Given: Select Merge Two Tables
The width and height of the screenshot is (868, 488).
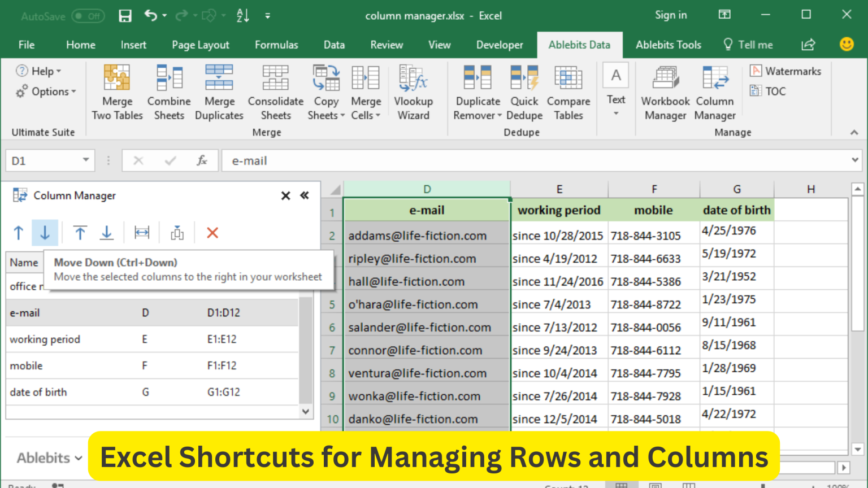Looking at the screenshot, I should pyautogui.click(x=117, y=92).
